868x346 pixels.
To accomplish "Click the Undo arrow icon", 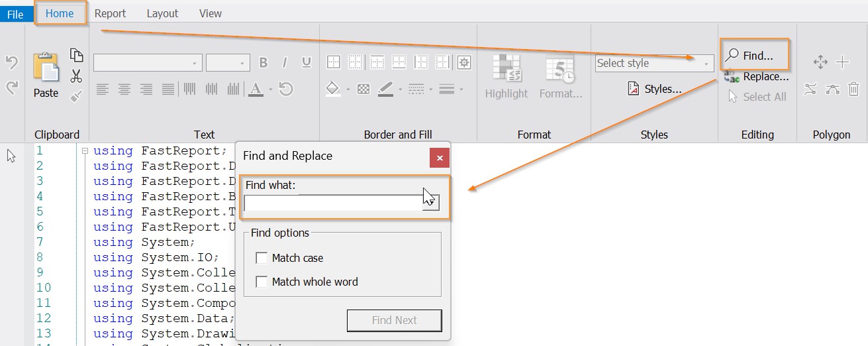I will click(x=11, y=63).
